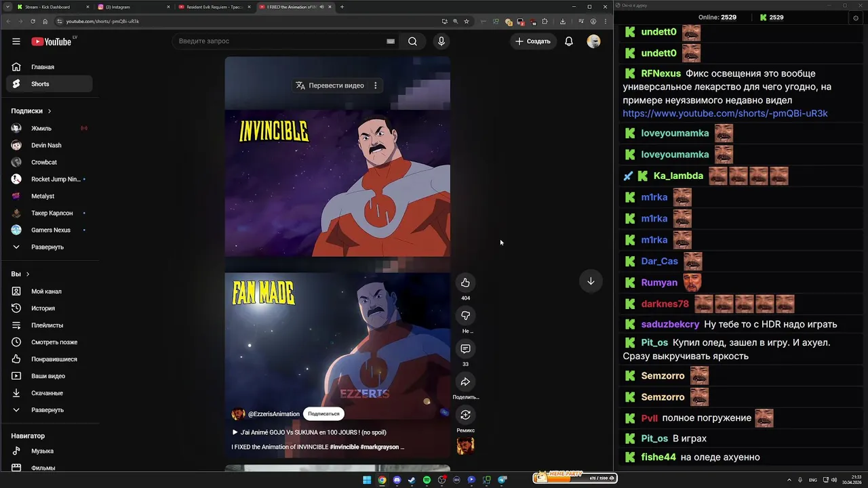Like the Short with thumbs up
Image resolution: width=868 pixels, height=488 pixels.
click(465, 283)
